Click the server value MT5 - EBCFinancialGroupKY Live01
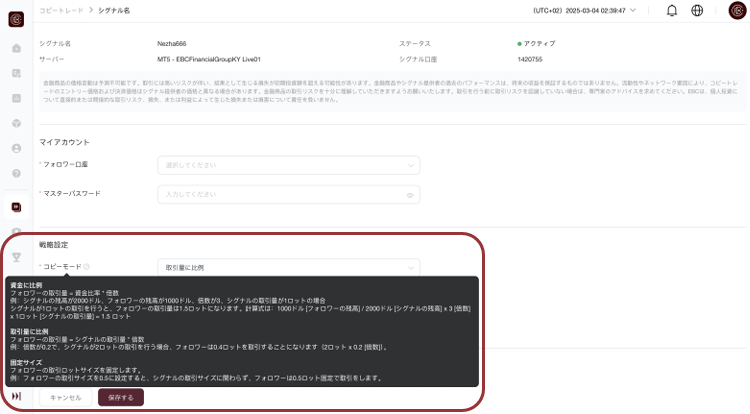This screenshot has width=750, height=414. 209,59
